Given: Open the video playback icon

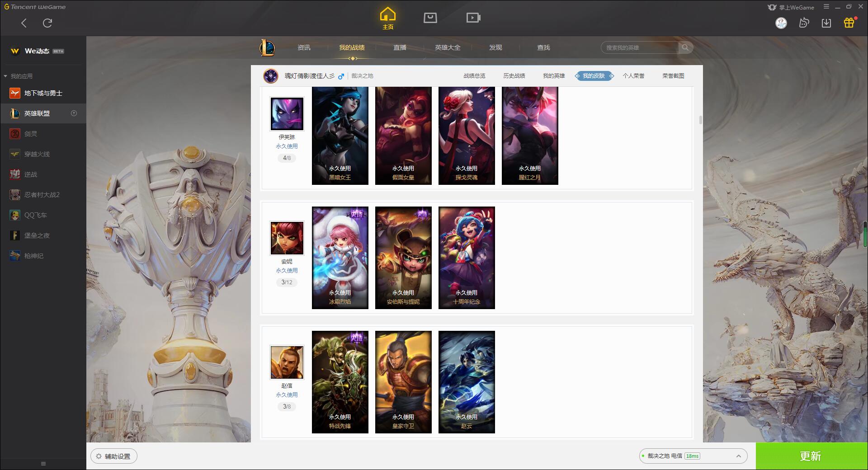Looking at the screenshot, I should [473, 18].
